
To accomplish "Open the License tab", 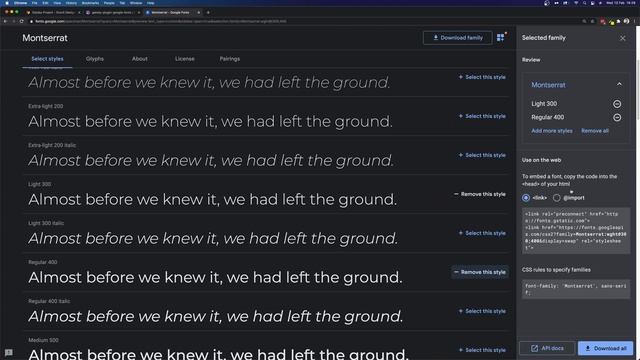I will tap(184, 59).
